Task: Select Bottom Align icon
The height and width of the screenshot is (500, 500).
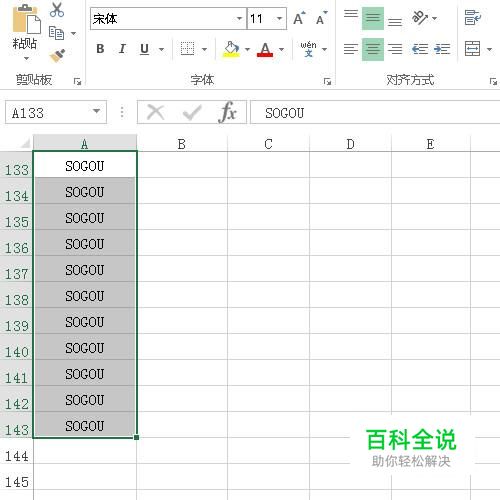Action: [x=395, y=22]
